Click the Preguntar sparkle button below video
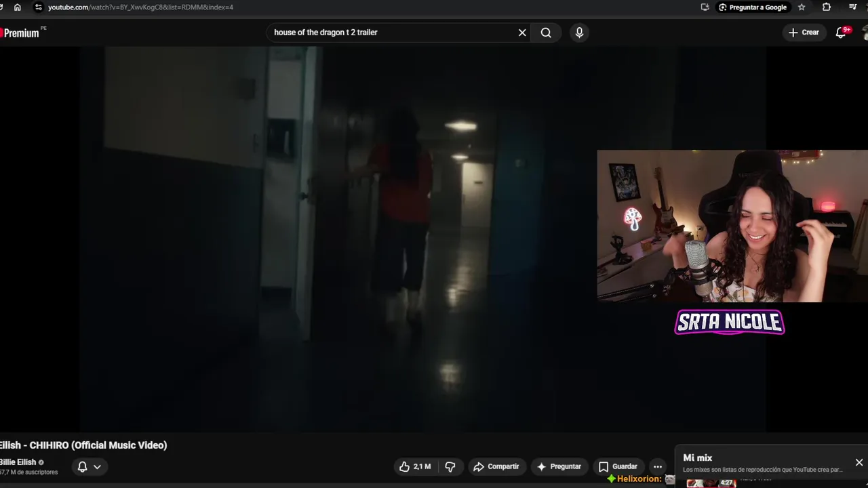The width and height of the screenshot is (868, 488). click(x=559, y=466)
